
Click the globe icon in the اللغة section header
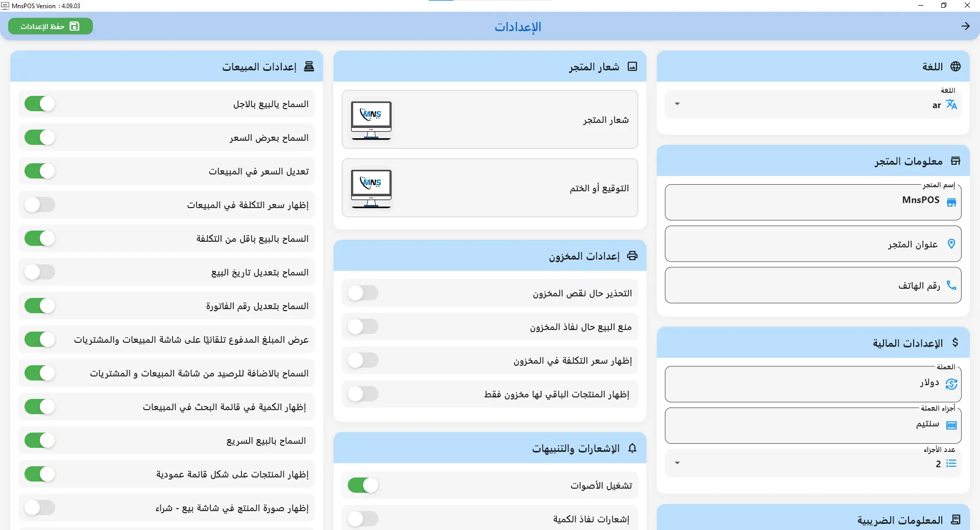pyautogui.click(x=955, y=66)
